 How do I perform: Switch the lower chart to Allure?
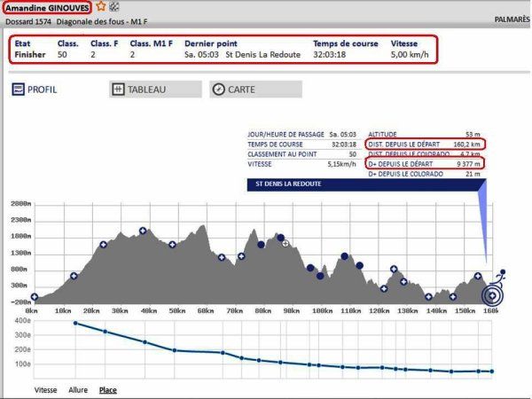tap(78, 389)
